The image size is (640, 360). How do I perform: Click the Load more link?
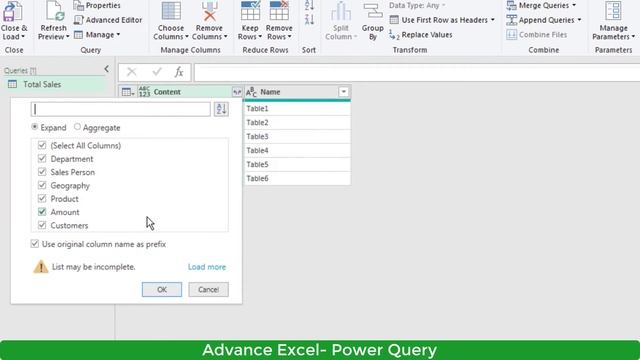coord(207,267)
